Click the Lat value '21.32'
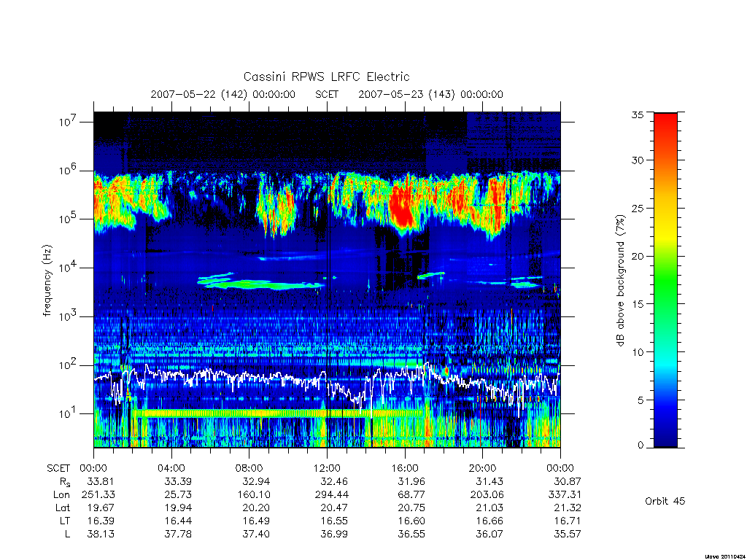 [568, 507]
